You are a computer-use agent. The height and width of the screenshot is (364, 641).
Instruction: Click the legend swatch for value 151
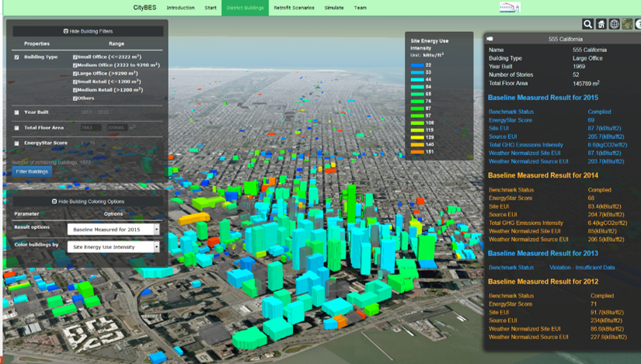(x=417, y=151)
